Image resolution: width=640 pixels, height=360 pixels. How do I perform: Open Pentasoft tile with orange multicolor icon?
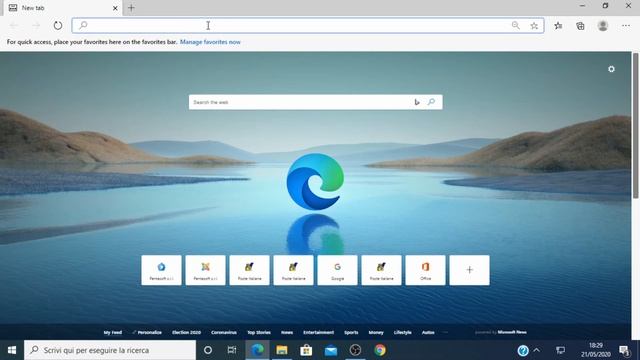coord(205,270)
